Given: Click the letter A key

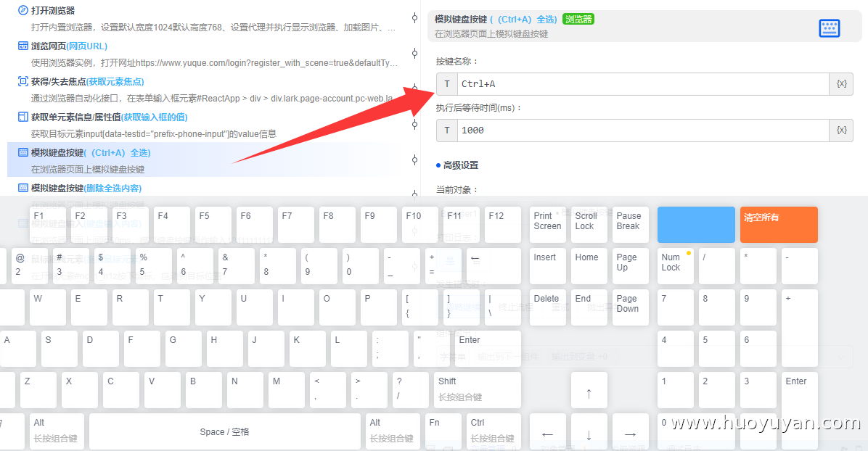Looking at the screenshot, I should point(17,349).
